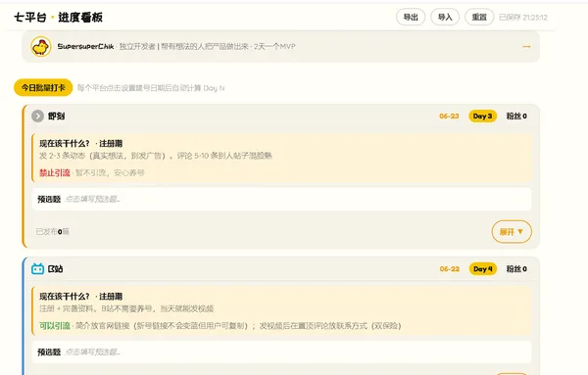Click the yellow chick avatar icon

point(41,46)
